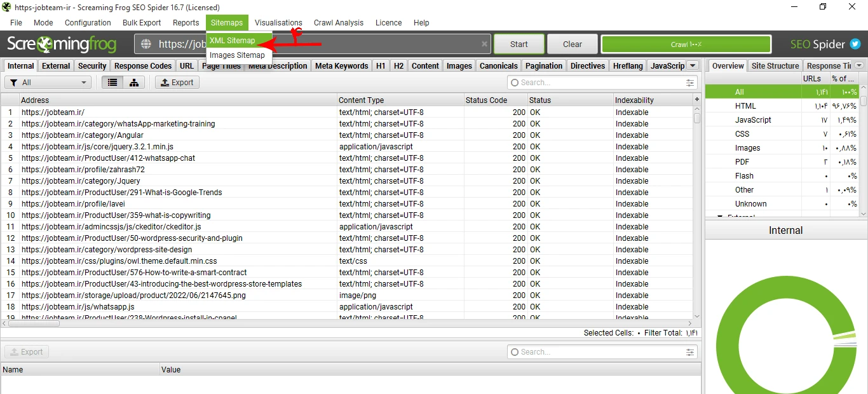868x394 pixels.
Task: Click the Twitter bird icon
Action: 855,44
